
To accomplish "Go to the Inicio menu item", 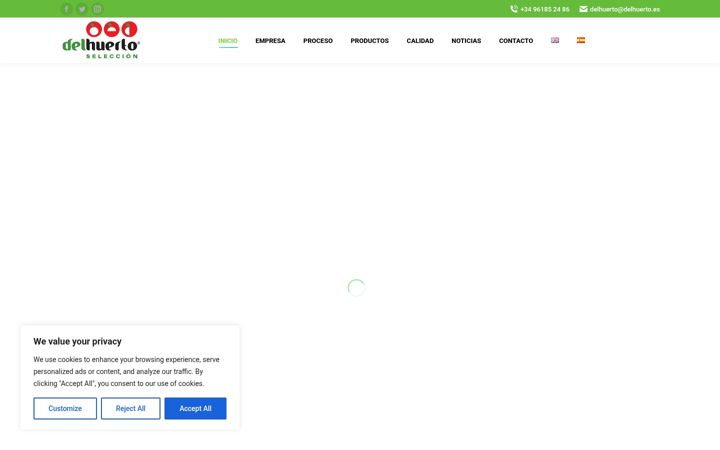I will tap(228, 41).
